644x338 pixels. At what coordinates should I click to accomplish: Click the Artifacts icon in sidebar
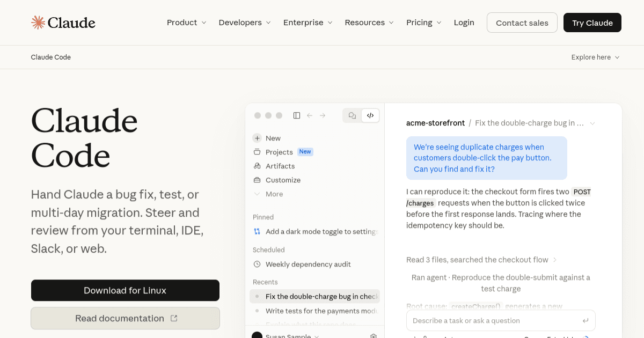click(257, 166)
